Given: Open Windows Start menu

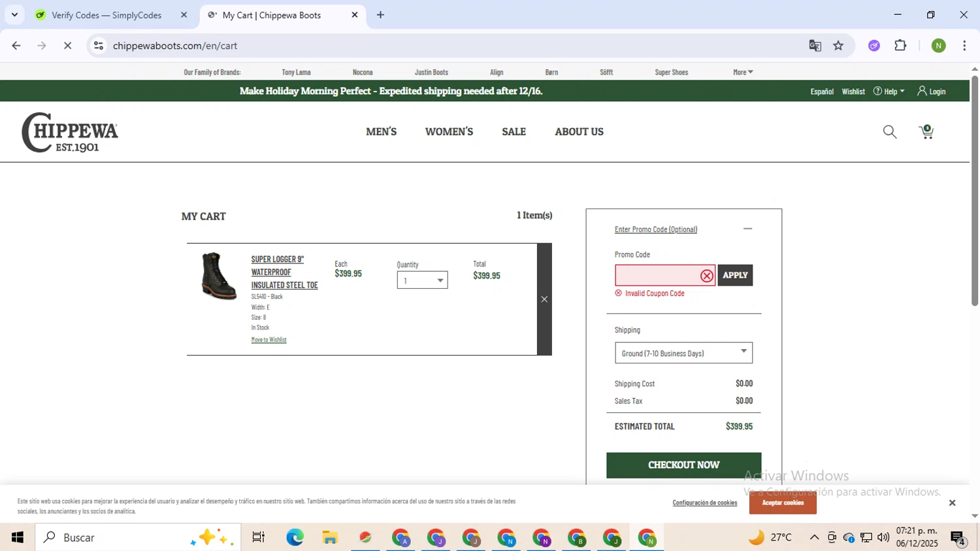Looking at the screenshot, I should point(18,537).
